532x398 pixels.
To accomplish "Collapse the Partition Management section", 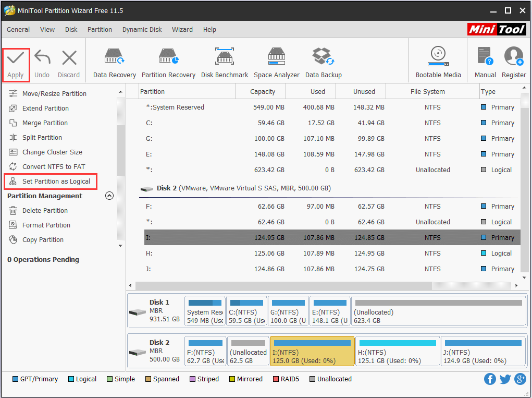I will 109,196.
